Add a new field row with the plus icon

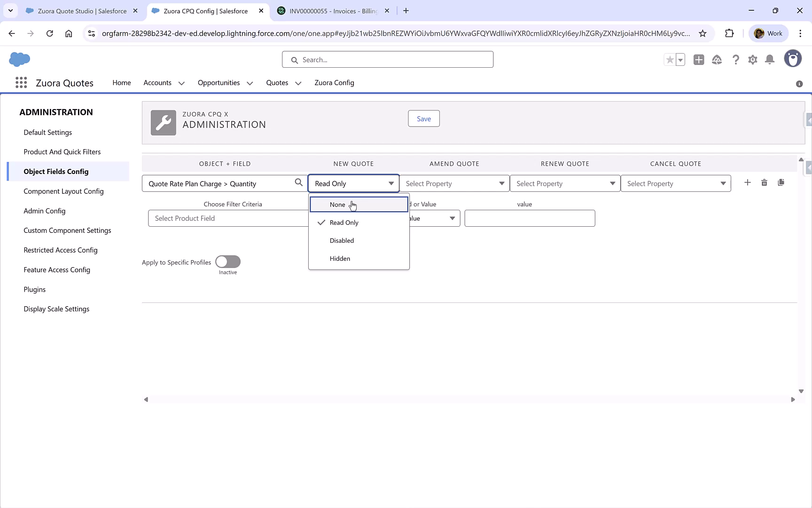pos(748,183)
